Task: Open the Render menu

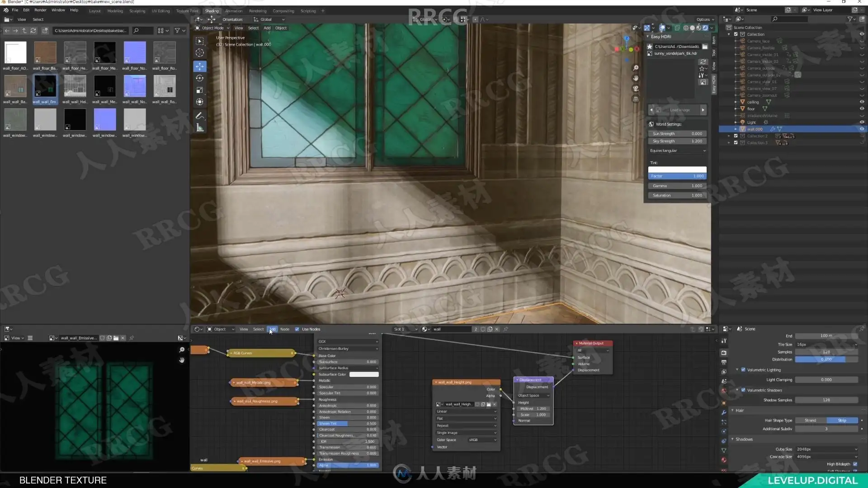Action: tap(40, 10)
